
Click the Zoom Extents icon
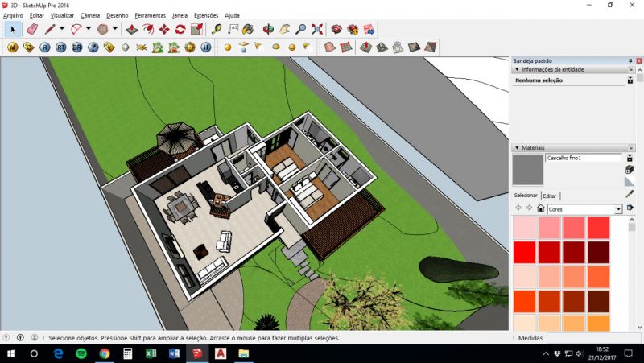317,29
